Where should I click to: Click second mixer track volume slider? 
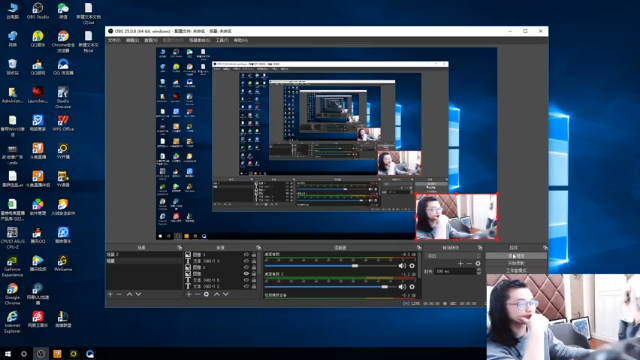pos(330,287)
